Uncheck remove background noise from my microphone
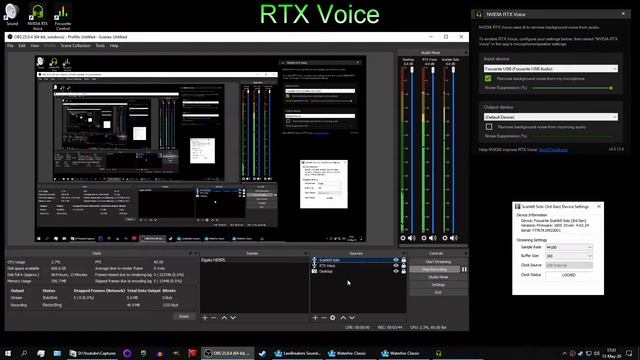This screenshot has width=640, height=360. click(488, 78)
